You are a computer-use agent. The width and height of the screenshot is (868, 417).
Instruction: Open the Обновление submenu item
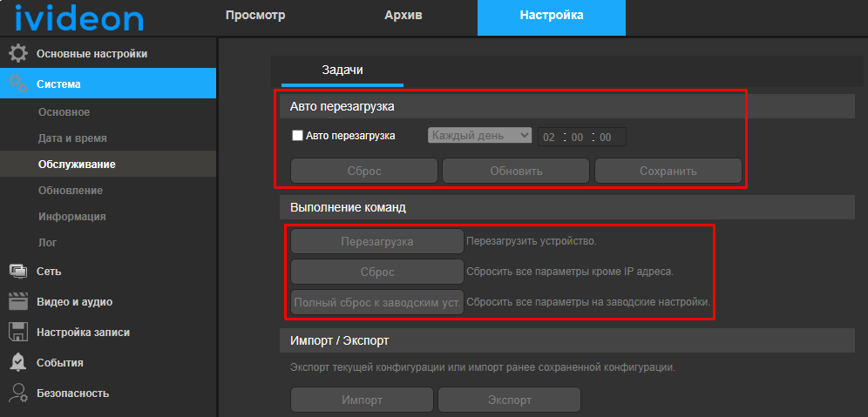71,191
